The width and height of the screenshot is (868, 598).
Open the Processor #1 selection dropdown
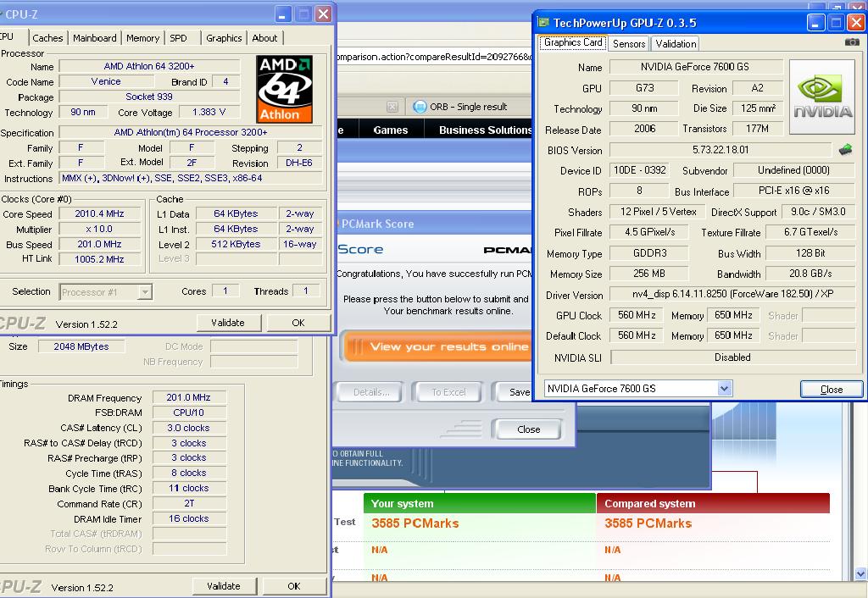pos(144,291)
